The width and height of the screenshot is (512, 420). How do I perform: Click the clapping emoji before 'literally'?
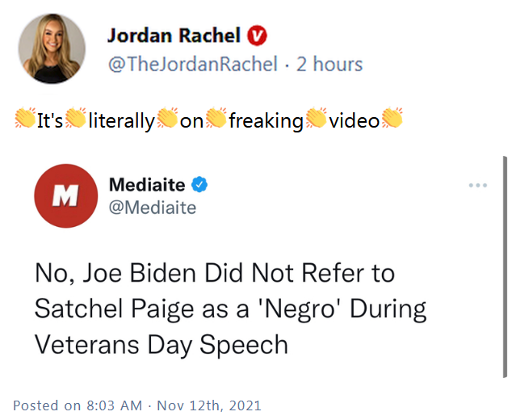(x=76, y=120)
